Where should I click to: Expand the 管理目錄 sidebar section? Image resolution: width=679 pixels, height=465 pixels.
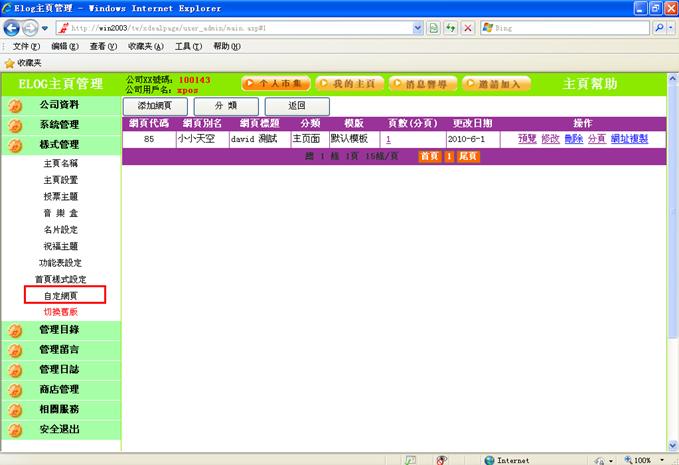(x=59, y=329)
